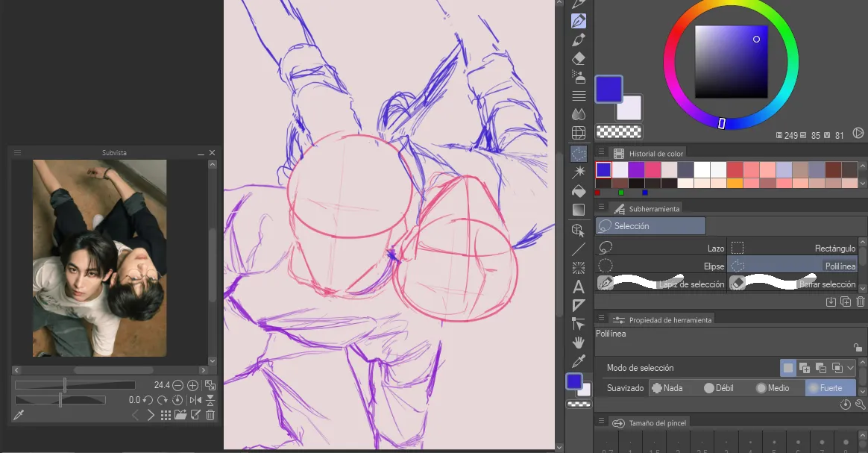Set selection mode to New selection
Image resolution: width=868 pixels, height=453 pixels.
click(x=788, y=368)
